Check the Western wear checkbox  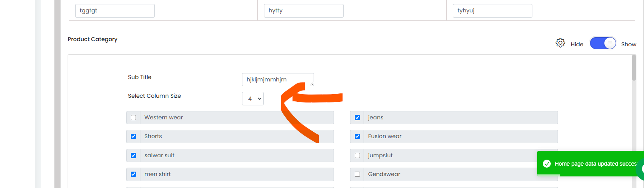tap(134, 117)
